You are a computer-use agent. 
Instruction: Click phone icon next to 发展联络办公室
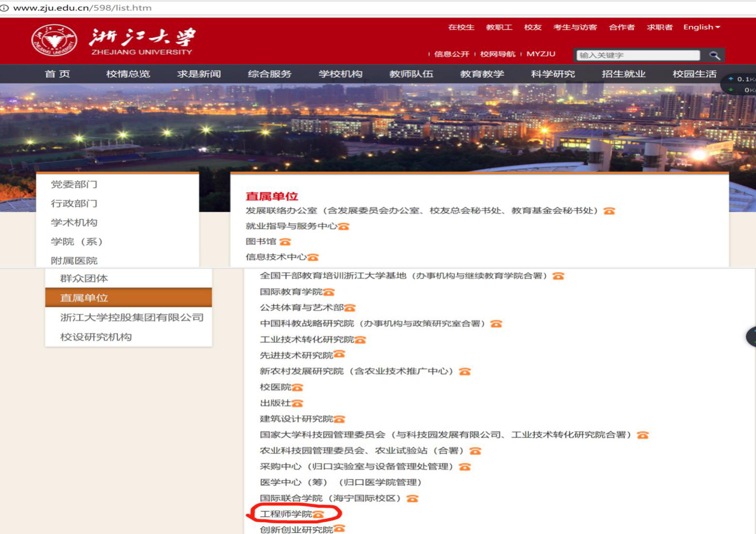pyautogui.click(x=609, y=211)
